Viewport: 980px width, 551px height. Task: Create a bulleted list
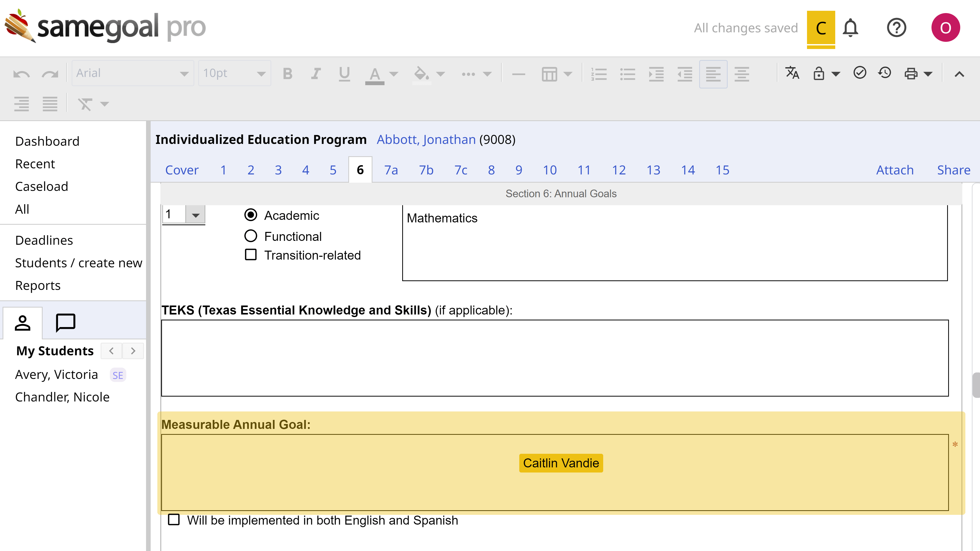(627, 74)
